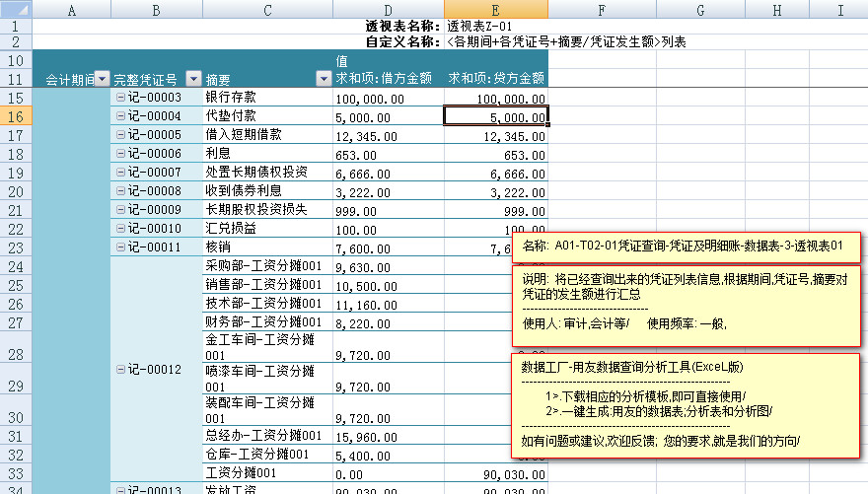868x494 pixels.
Task: Select the cell with 15,960.00 debit amount
Action: click(x=387, y=435)
